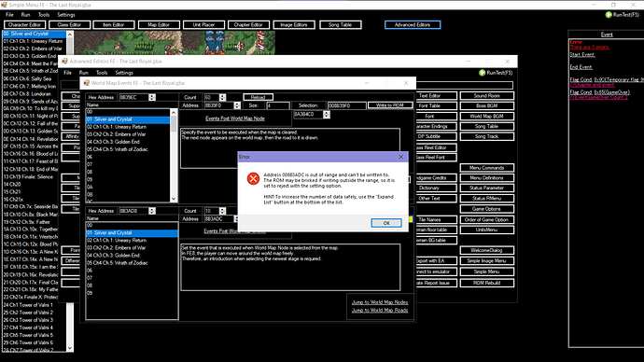Open Tools menu in Simple Menu window
The height and width of the screenshot is (362, 644).
tap(44, 15)
